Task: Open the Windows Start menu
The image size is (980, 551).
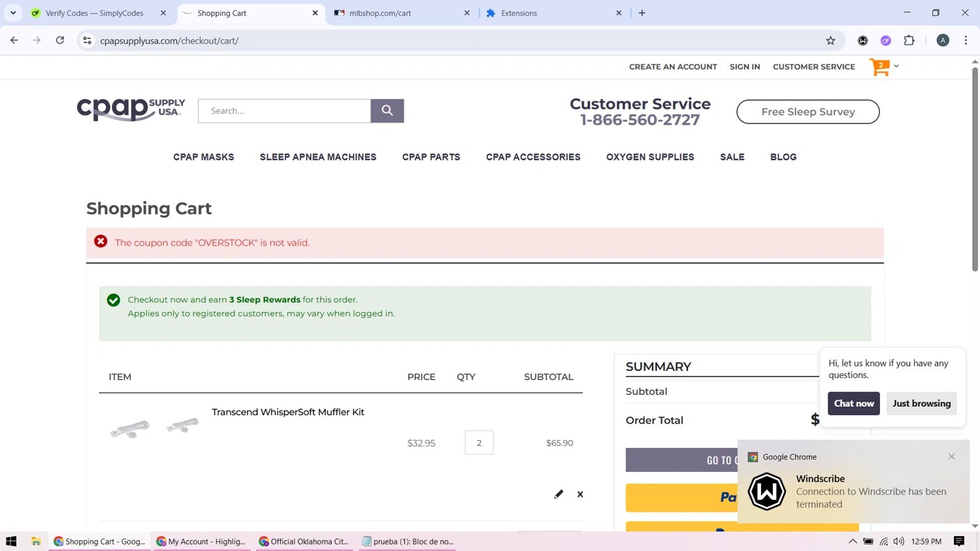Action: (11, 541)
